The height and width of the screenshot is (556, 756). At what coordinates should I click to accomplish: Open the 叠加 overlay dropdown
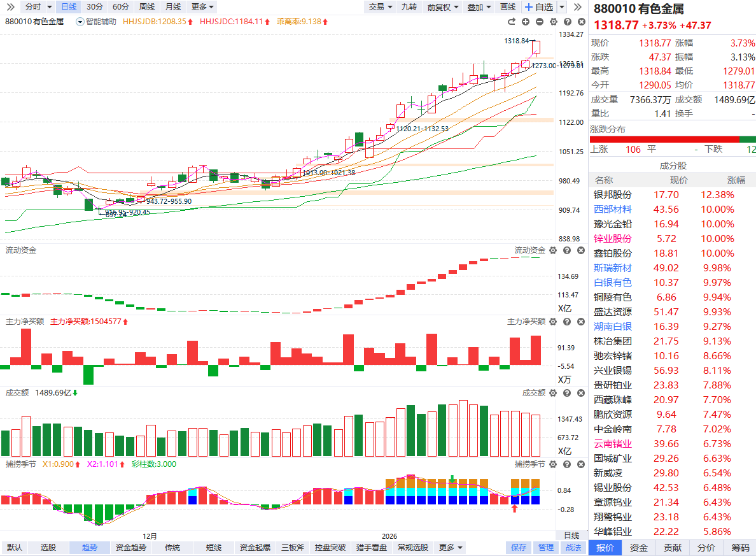[x=479, y=7]
